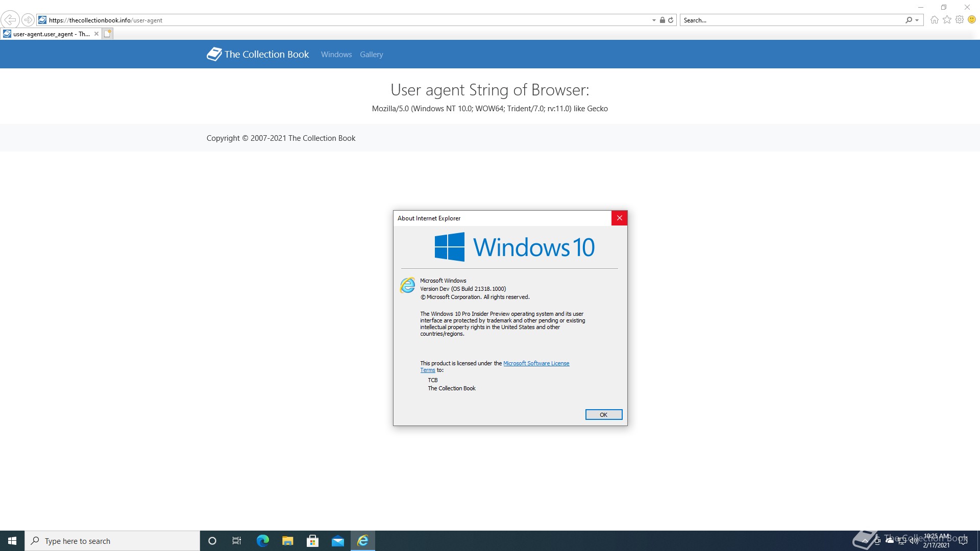Go back with the browser Back arrow
The image size is (980, 551).
click(10, 20)
